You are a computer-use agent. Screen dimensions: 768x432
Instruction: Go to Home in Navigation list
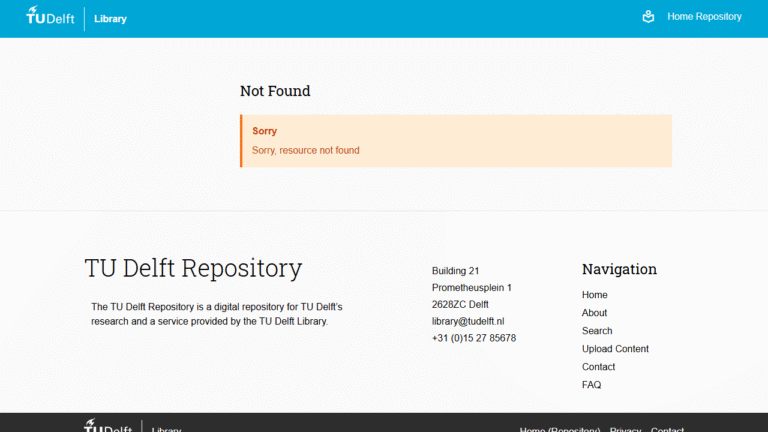click(594, 295)
